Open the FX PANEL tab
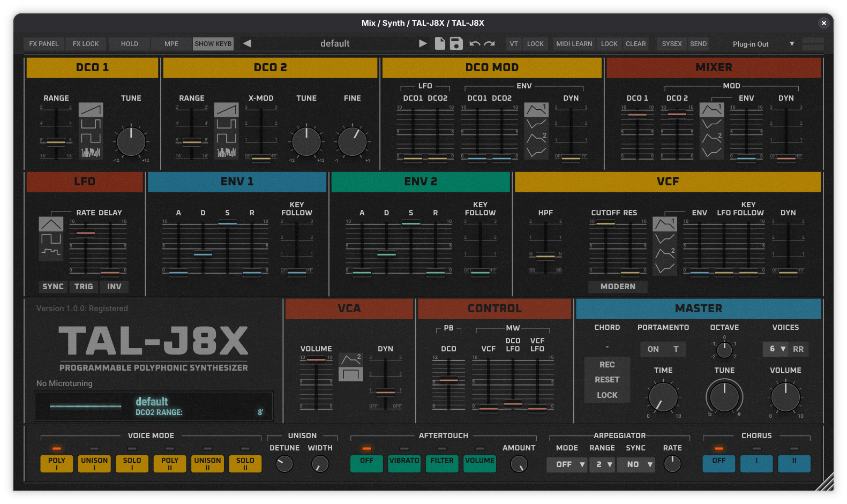Viewport: 847px width, 504px height. pos(43,44)
